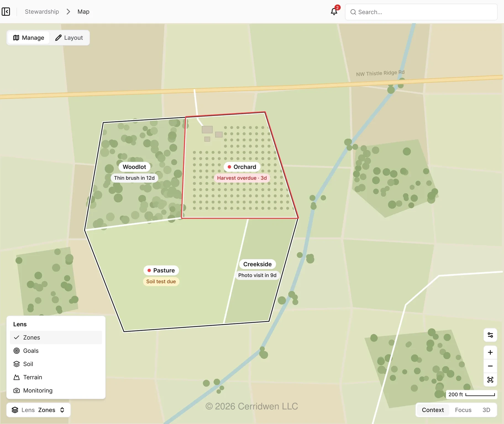Click the Terrain mountain icon
The image size is (504, 424).
point(17,377)
